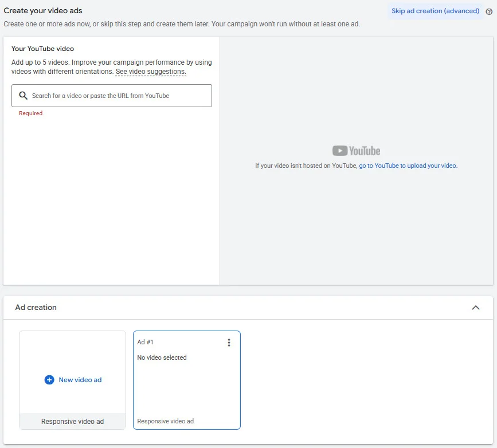This screenshot has width=497, height=448.
Task: Click the New video ad label
Action: click(x=80, y=380)
